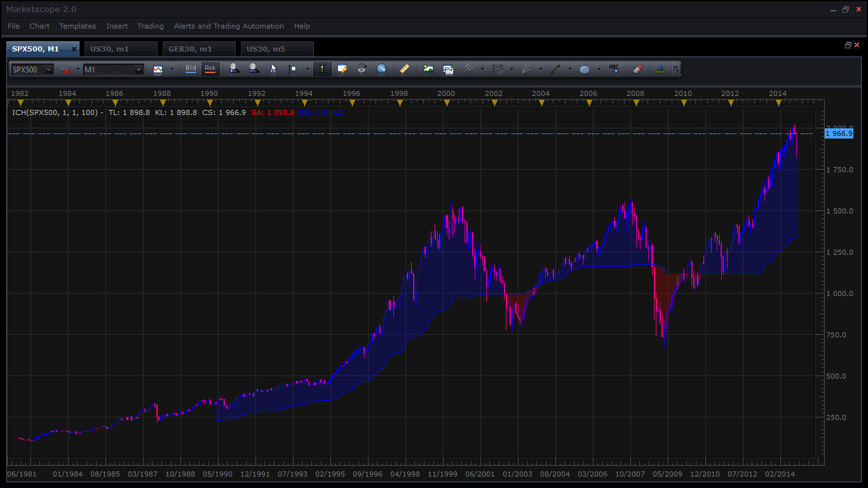Select the eraser tool
The width and height of the screenshot is (868, 488).
(639, 69)
